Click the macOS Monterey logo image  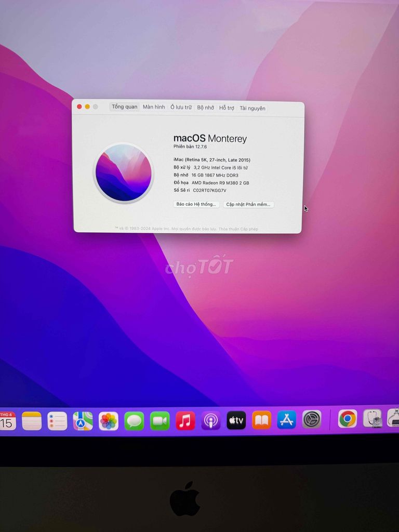pos(123,172)
